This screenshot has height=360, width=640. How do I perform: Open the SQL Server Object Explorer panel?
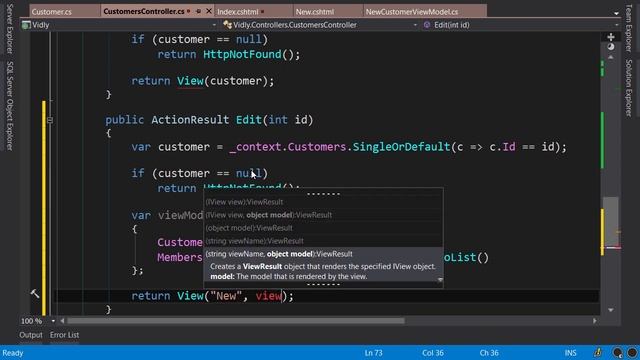9,106
